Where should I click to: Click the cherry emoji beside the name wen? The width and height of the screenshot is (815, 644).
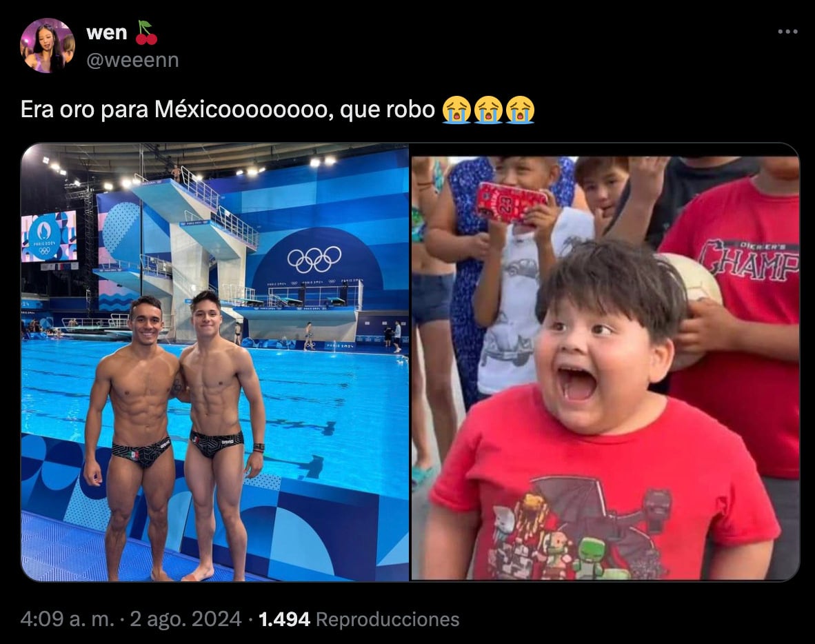[x=146, y=32]
